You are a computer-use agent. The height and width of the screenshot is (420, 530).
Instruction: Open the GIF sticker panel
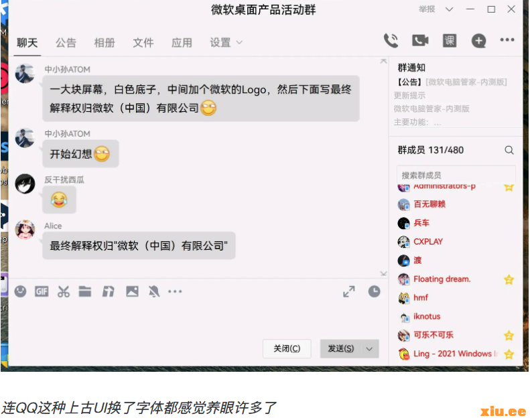point(42,291)
